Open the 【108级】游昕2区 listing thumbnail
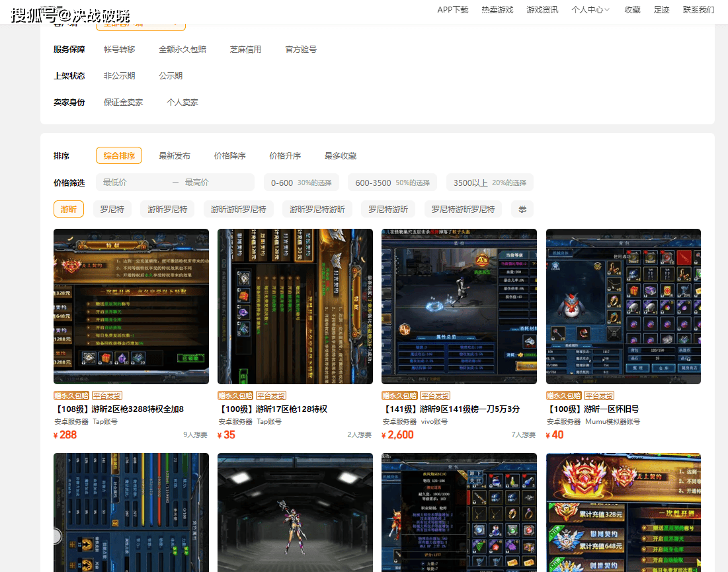 [x=131, y=306]
